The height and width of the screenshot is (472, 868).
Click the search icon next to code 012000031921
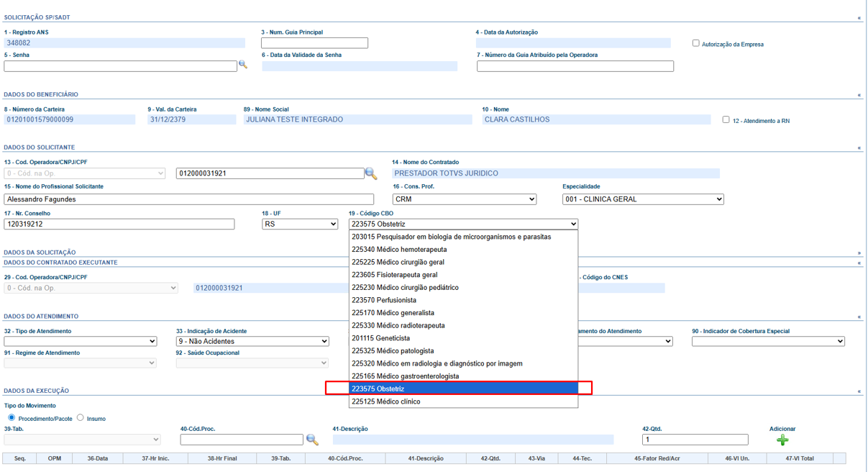[x=371, y=173]
